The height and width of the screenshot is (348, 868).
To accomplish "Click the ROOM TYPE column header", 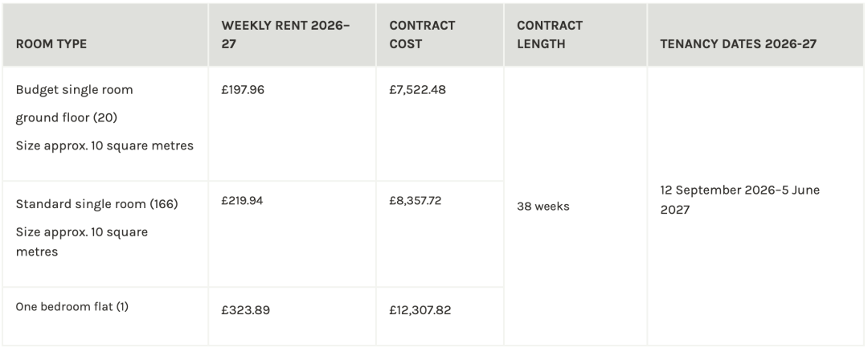I will (x=51, y=44).
